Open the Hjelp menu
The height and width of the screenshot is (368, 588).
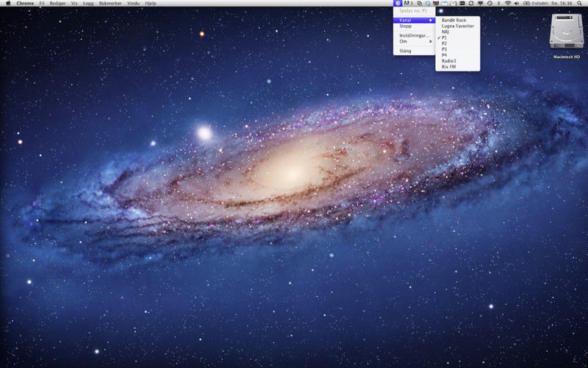(x=151, y=3)
